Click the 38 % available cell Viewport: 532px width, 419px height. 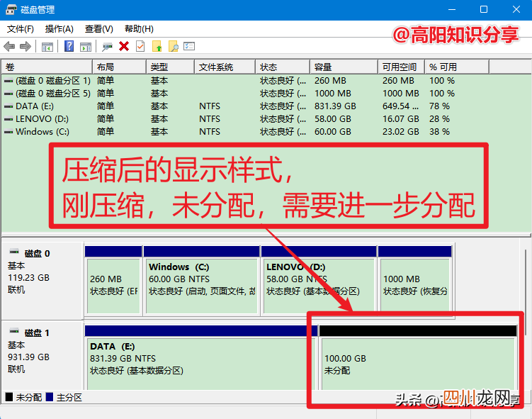click(x=439, y=132)
